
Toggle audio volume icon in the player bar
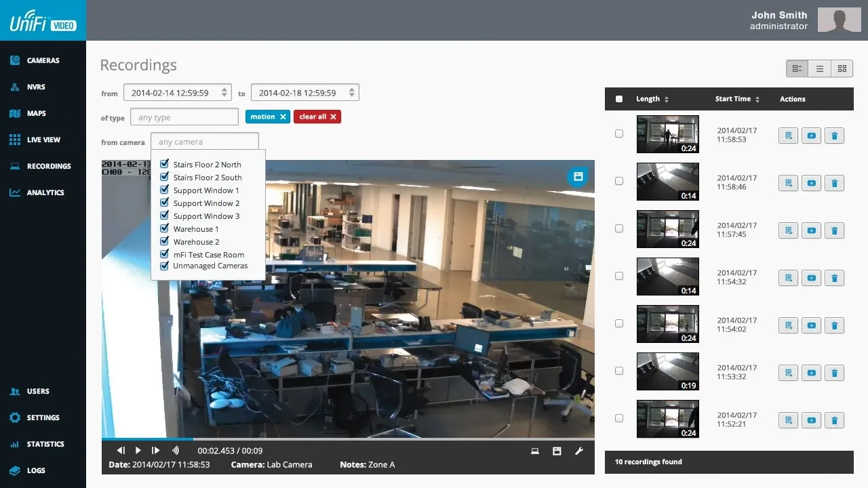[x=176, y=451]
